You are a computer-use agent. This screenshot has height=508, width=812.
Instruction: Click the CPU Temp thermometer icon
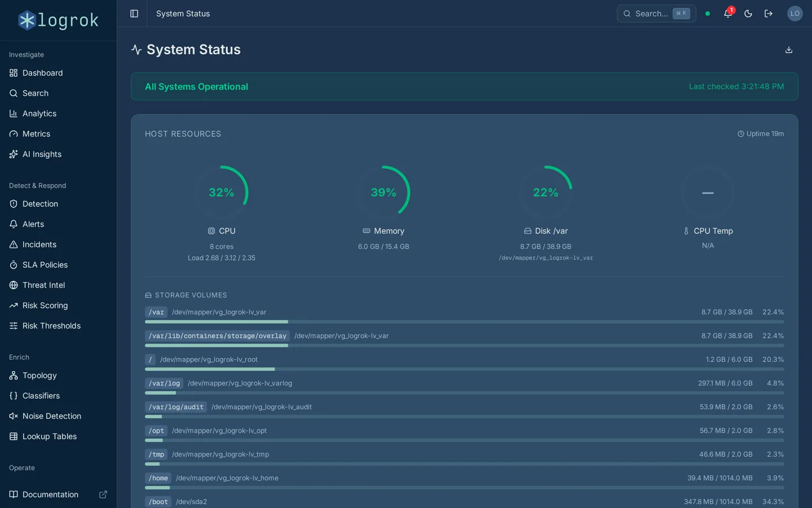click(x=686, y=231)
